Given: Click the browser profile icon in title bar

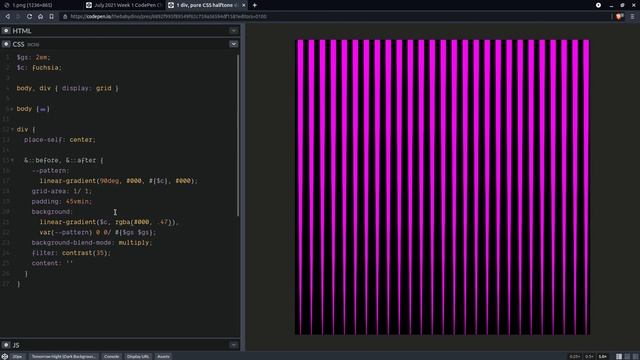Looking at the screenshot, I should point(598,5).
